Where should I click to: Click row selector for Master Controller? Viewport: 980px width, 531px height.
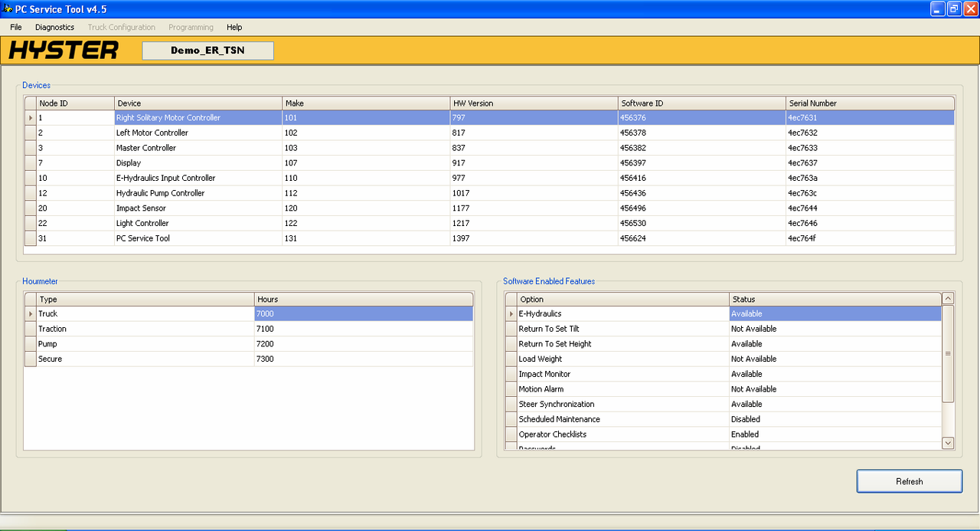[x=31, y=148]
